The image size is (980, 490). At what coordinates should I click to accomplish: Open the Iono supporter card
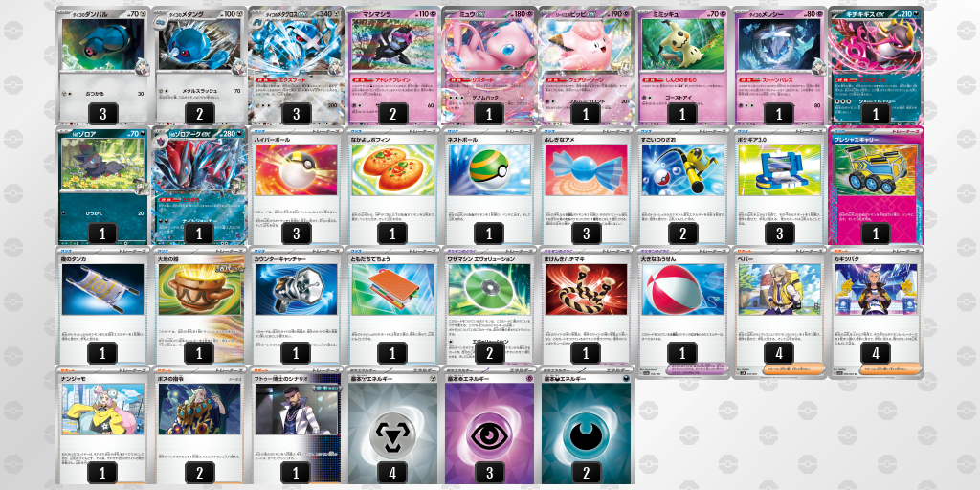(x=103, y=425)
